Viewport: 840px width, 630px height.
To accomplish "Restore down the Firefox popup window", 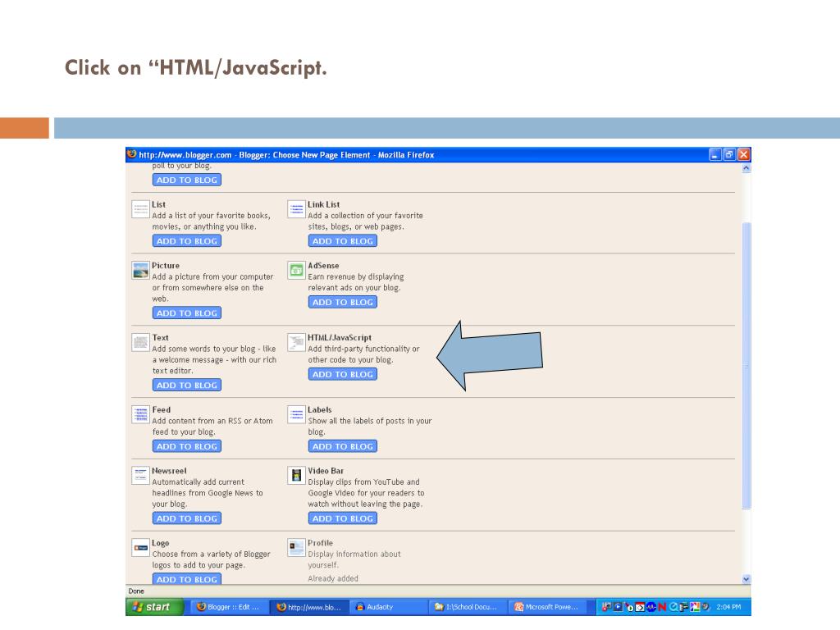I will (x=729, y=155).
